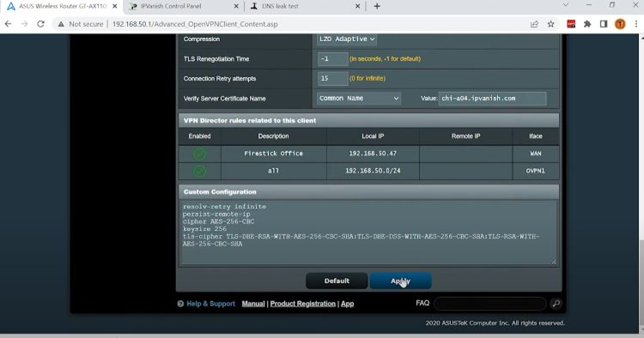644x338 pixels.
Task: Close the IPVanish Control Panel tab
Action: pyautogui.click(x=236, y=6)
